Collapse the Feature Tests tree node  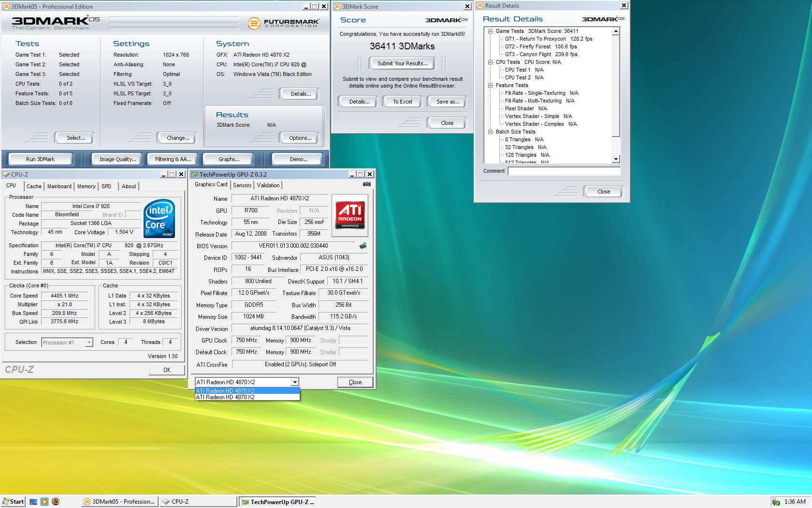coord(490,85)
